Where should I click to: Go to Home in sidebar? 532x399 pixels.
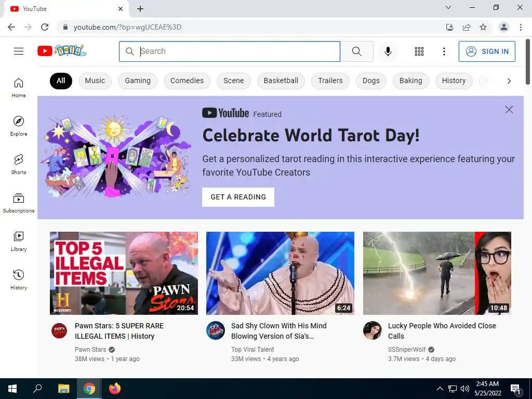pos(19,88)
